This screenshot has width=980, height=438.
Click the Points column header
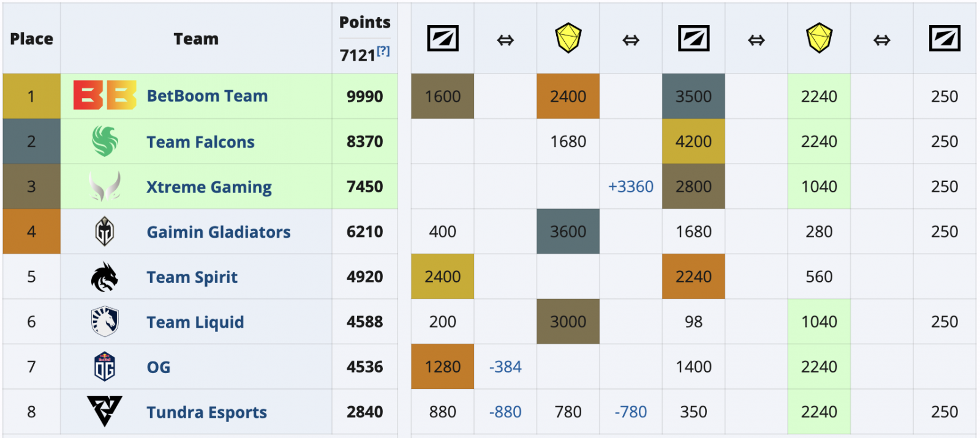click(x=364, y=23)
